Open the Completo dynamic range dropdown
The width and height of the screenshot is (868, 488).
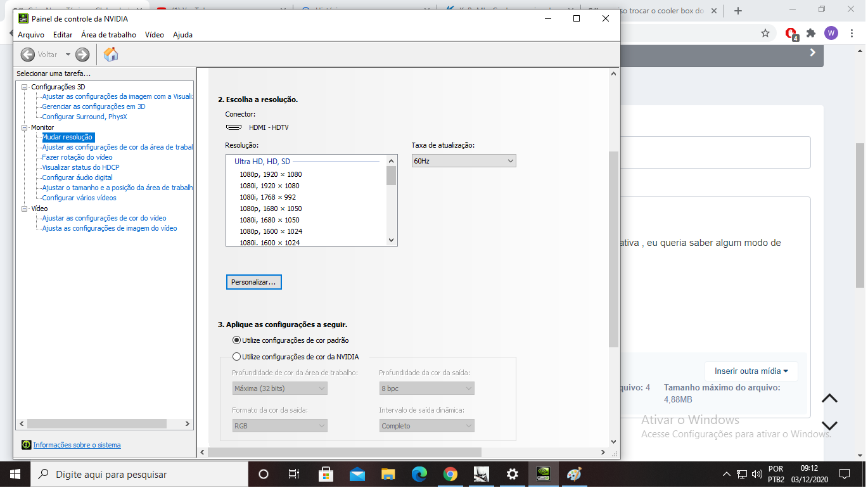(x=426, y=426)
